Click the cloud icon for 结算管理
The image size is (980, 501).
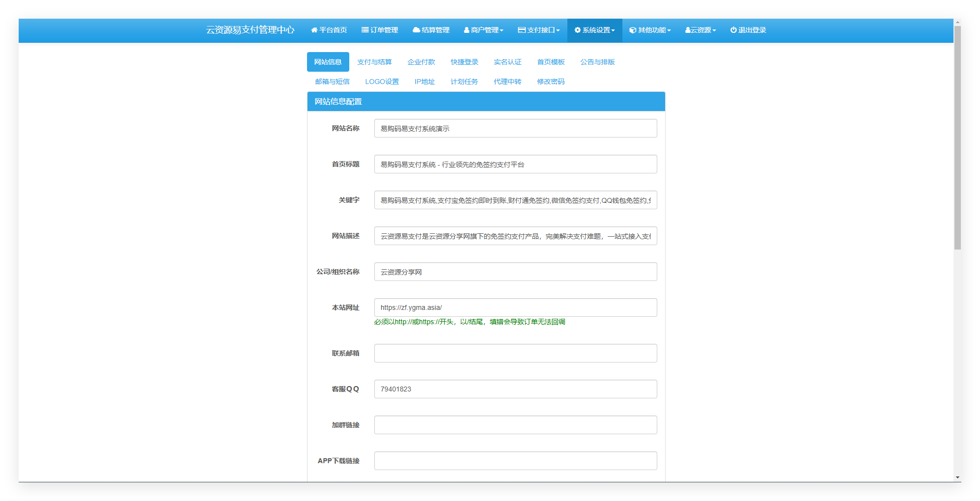pyautogui.click(x=416, y=30)
